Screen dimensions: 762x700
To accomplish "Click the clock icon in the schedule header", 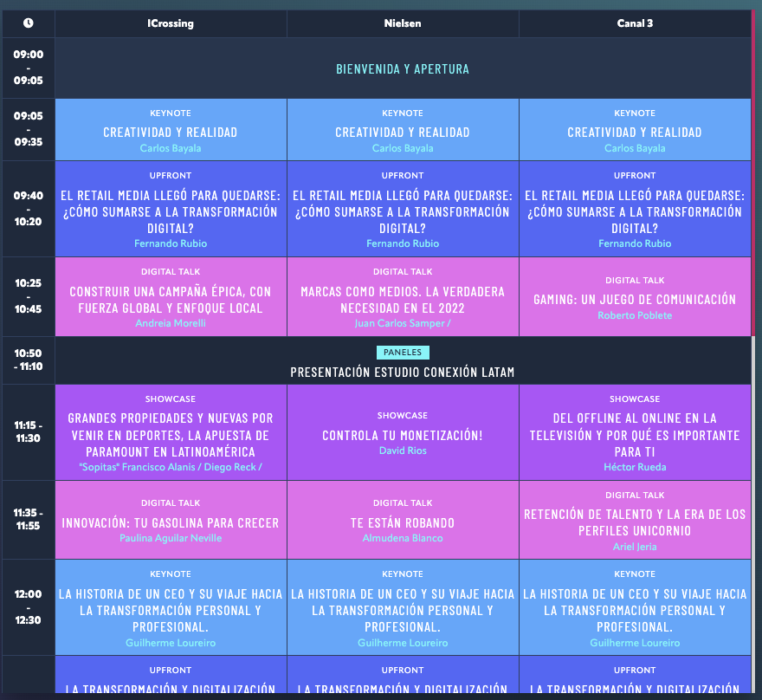I will pyautogui.click(x=29, y=23).
